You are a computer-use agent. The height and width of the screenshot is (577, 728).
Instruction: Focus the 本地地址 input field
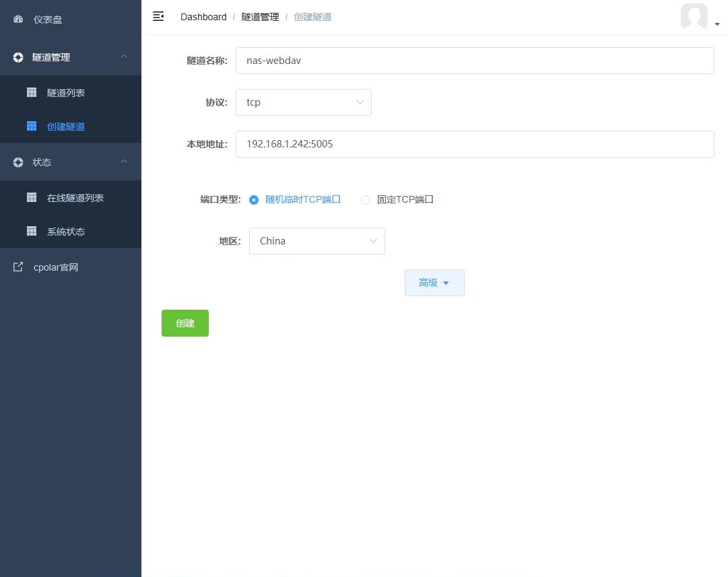tap(475, 144)
